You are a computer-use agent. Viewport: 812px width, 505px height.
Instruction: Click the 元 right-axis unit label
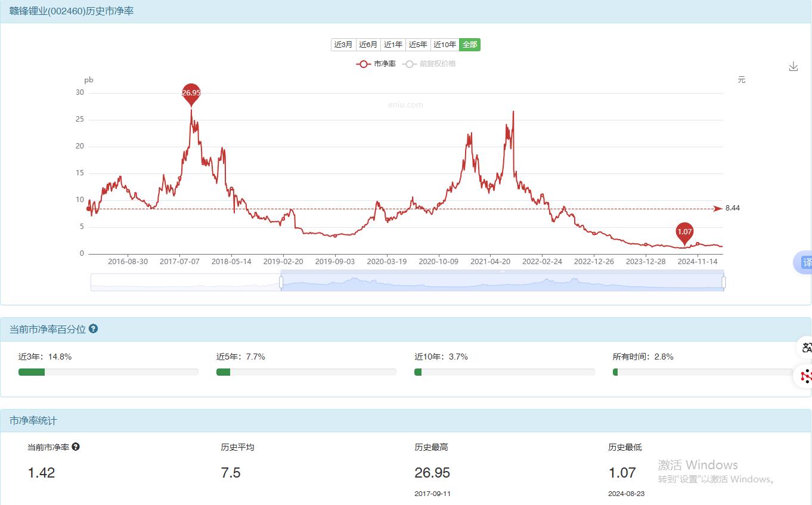(741, 80)
